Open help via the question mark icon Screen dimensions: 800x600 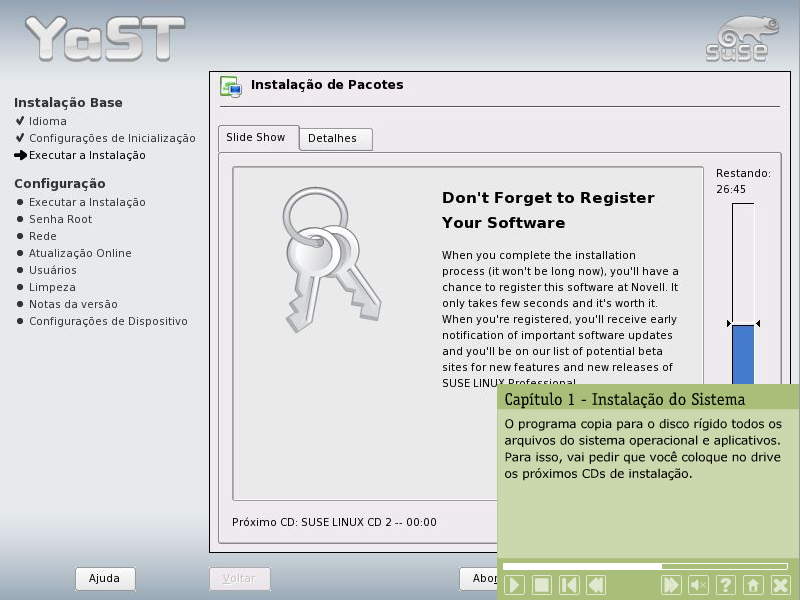726,585
